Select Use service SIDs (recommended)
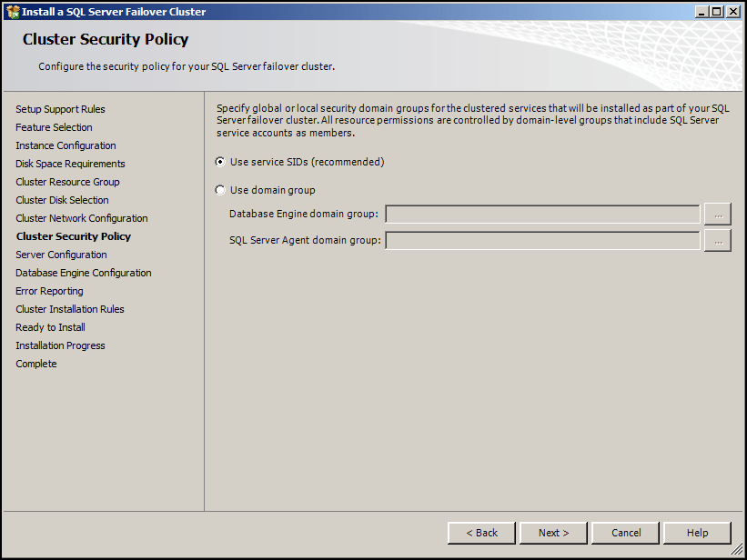The height and width of the screenshot is (560, 747). click(218, 161)
